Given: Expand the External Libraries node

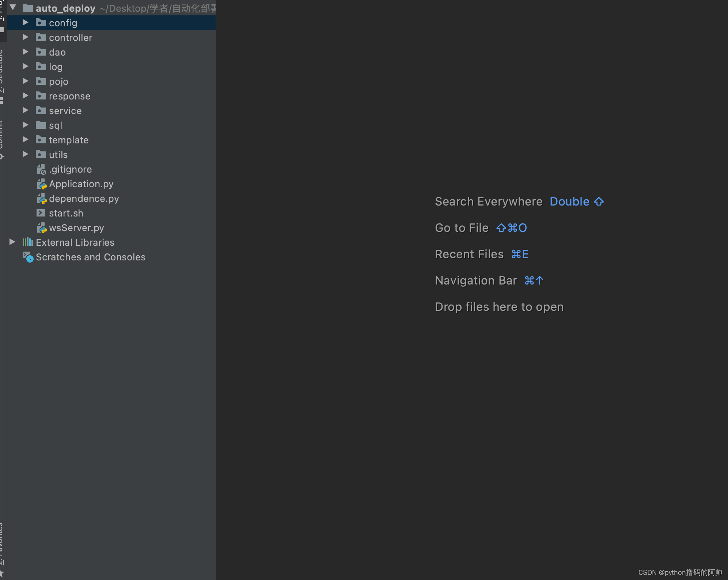Looking at the screenshot, I should [12, 242].
